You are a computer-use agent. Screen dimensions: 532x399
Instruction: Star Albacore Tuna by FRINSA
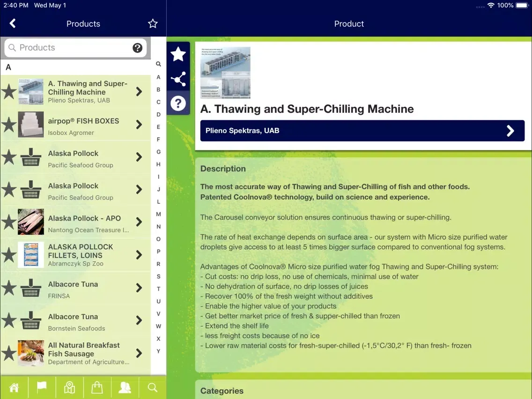(9, 288)
